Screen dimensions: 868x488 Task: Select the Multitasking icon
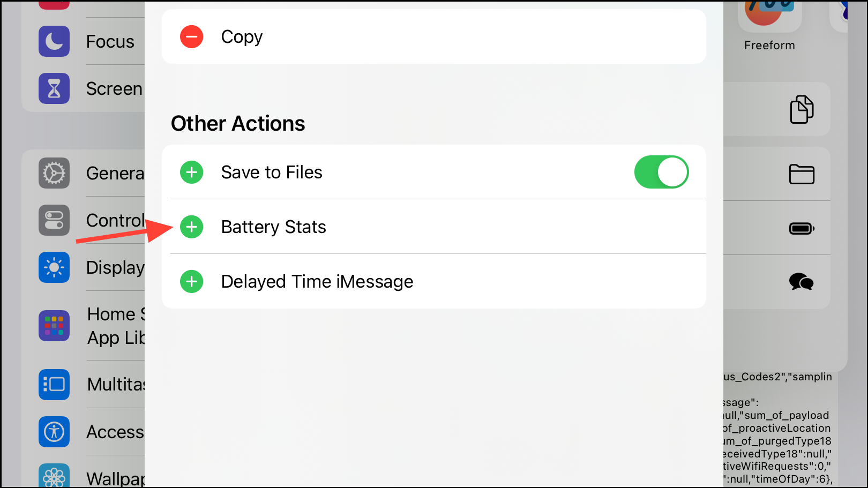point(54,385)
